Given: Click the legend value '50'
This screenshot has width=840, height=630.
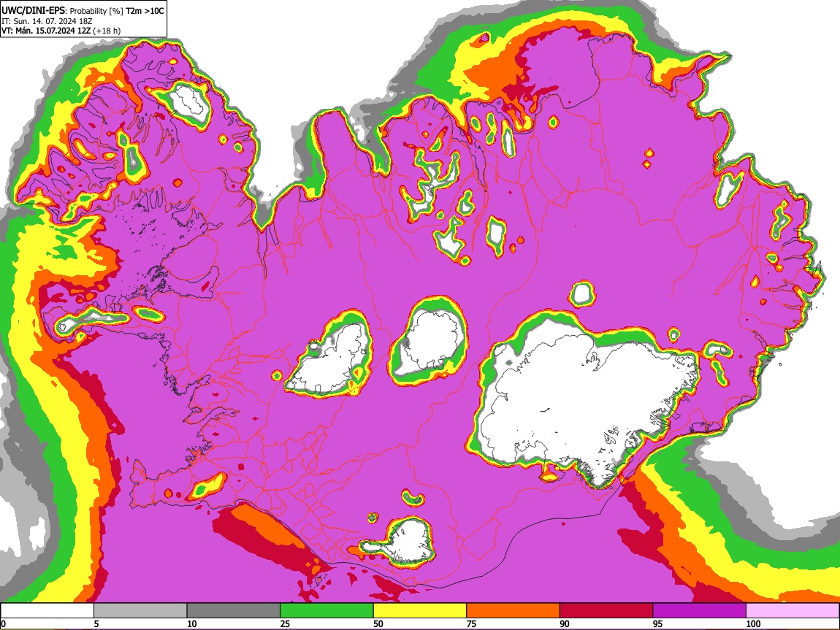Looking at the screenshot, I should pyautogui.click(x=378, y=623).
